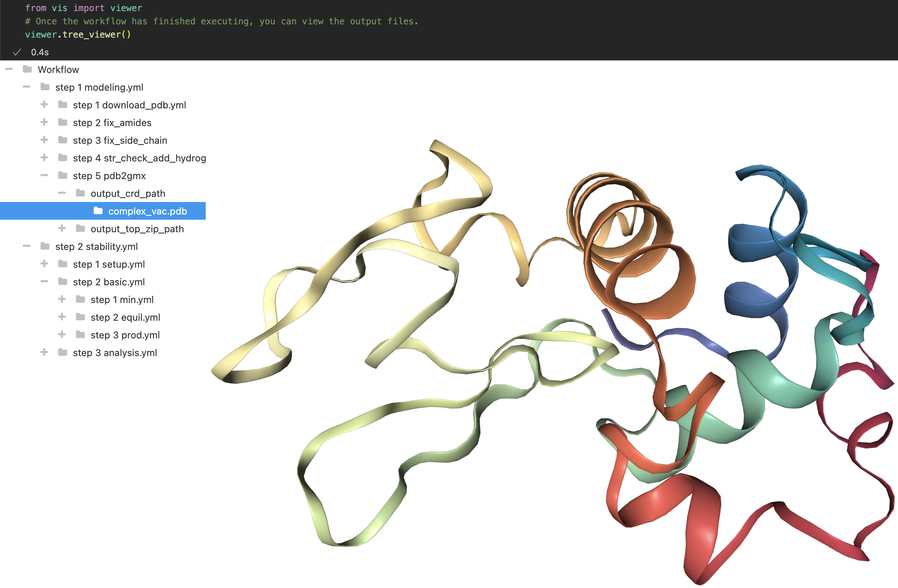The height and width of the screenshot is (588, 898).
Task: Click folder icon beside complex_vac.pdb
Action: click(98, 211)
